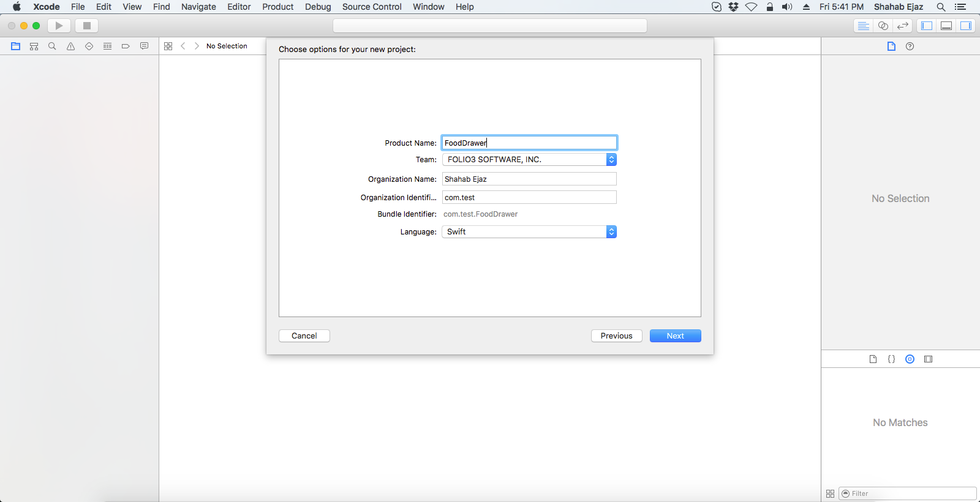The image size is (980, 502).
Task: Show the Media library
Action: [929, 359]
